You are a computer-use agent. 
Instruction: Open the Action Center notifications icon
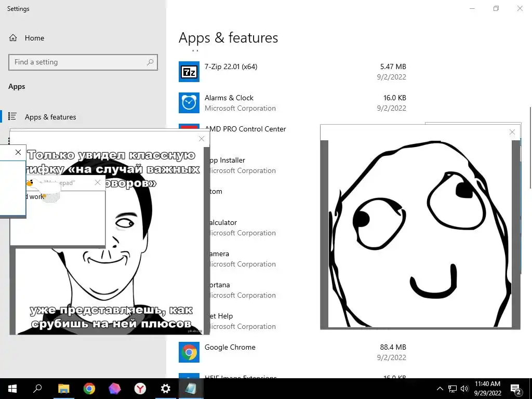pyautogui.click(x=516, y=389)
